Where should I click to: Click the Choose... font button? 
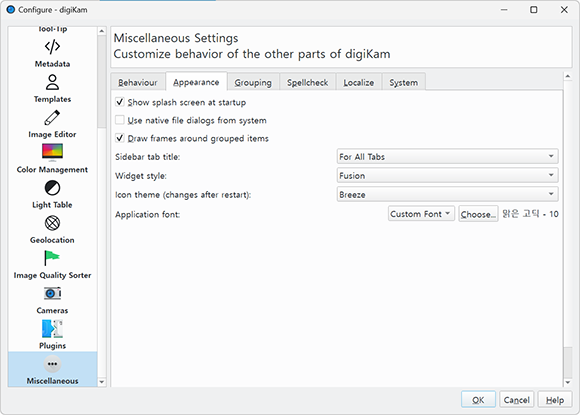[478, 214]
